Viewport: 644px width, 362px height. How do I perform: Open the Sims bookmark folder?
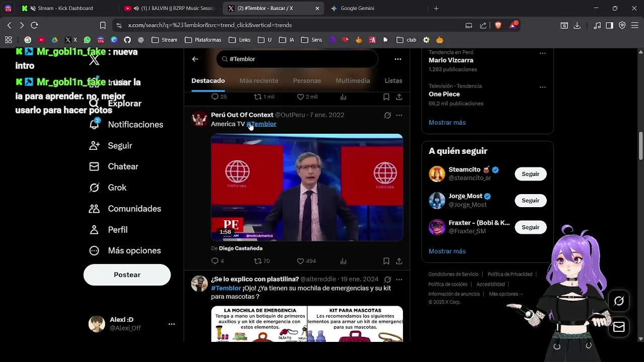(x=312, y=40)
